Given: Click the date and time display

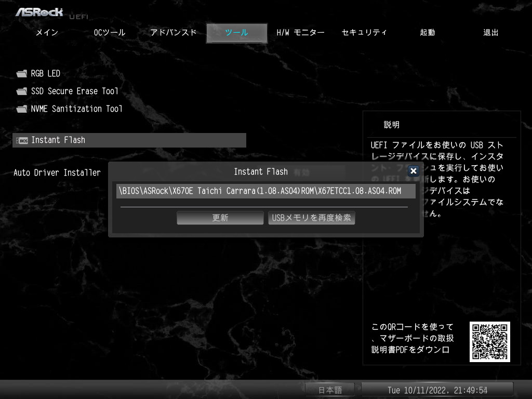Looking at the screenshot, I should coord(437,390).
